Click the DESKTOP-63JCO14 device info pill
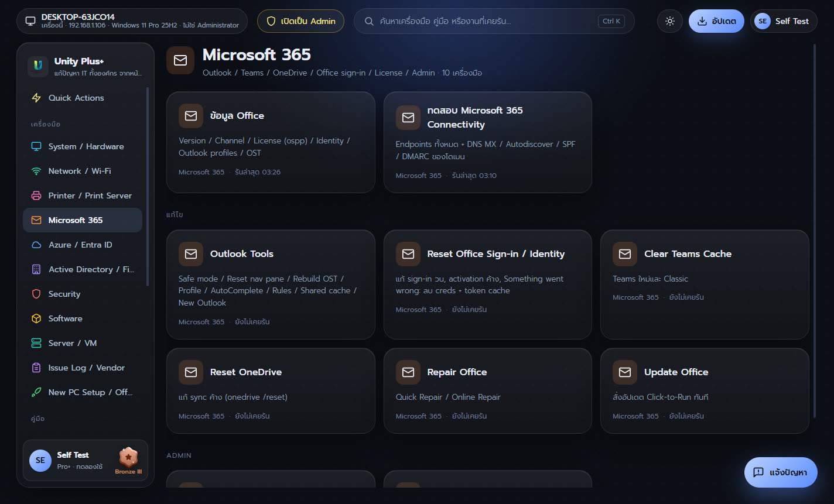The height and width of the screenshot is (504, 834). 132,21
